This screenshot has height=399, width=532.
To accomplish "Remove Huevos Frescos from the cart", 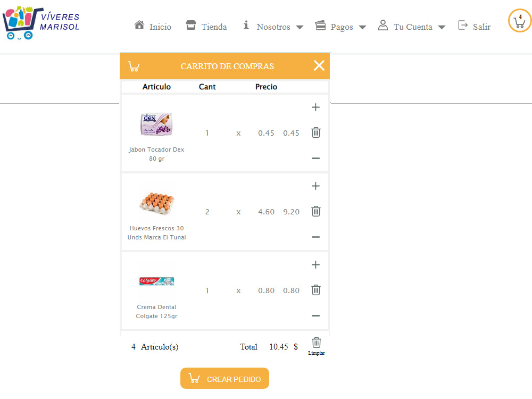I will tap(316, 211).
